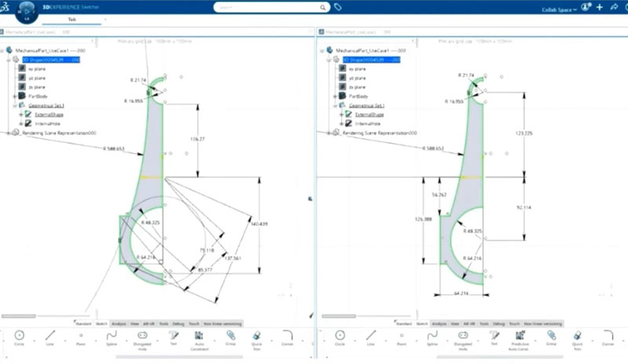Click the tag icon beside search
This screenshot has width=628, height=364.
338,7
